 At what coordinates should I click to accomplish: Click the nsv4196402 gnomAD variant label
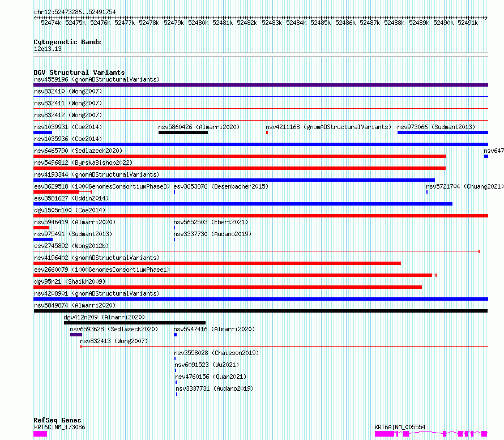coord(97,258)
